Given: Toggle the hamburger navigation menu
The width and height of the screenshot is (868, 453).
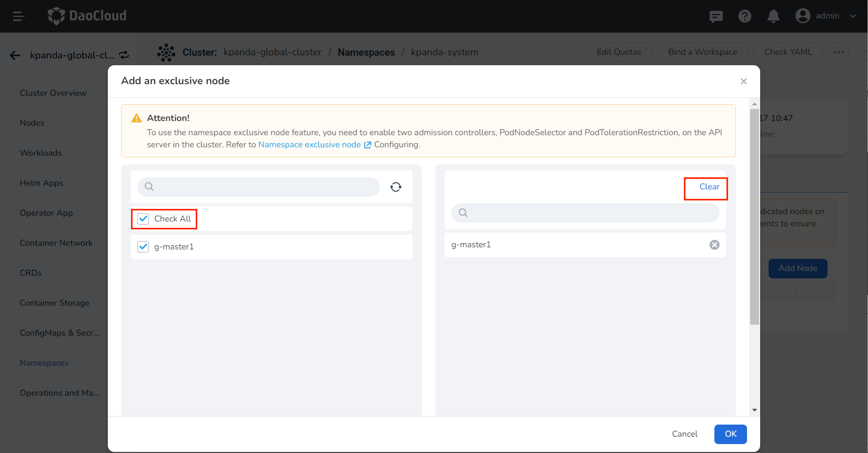Looking at the screenshot, I should pyautogui.click(x=19, y=16).
